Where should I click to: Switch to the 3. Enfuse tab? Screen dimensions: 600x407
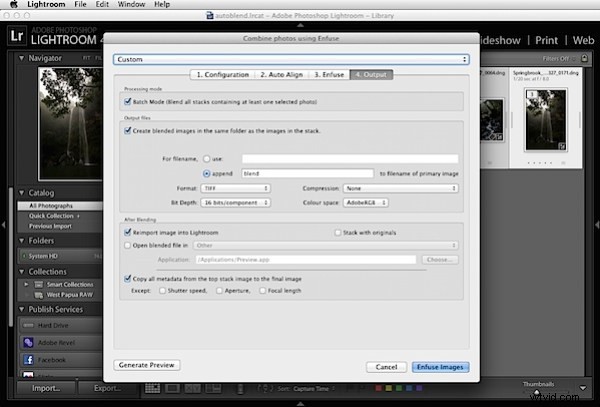point(329,75)
